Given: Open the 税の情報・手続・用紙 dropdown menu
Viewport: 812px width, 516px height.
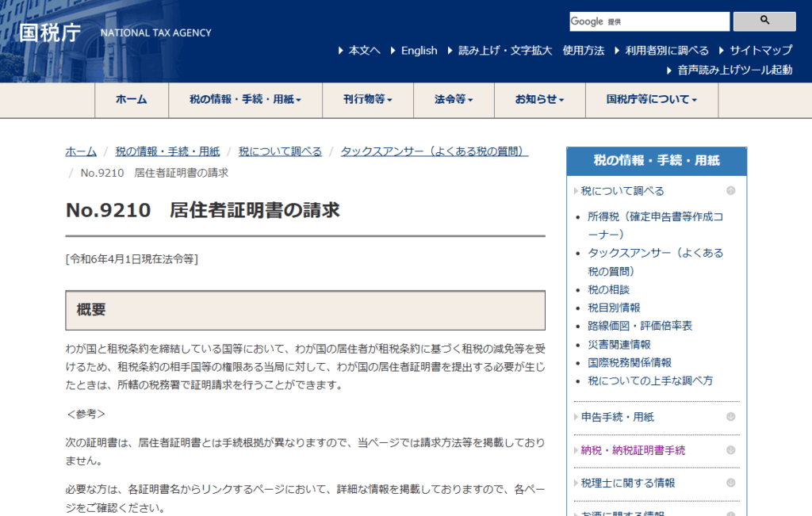Looking at the screenshot, I should [244, 100].
